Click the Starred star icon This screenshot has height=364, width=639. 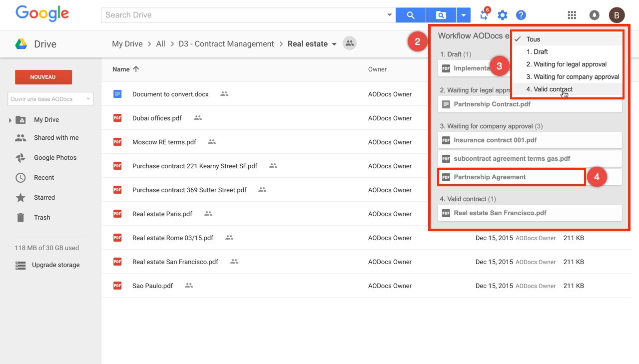(20, 198)
